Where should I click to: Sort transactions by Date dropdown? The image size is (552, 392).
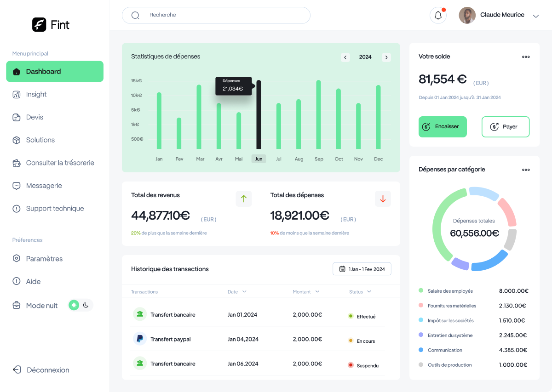click(x=244, y=292)
